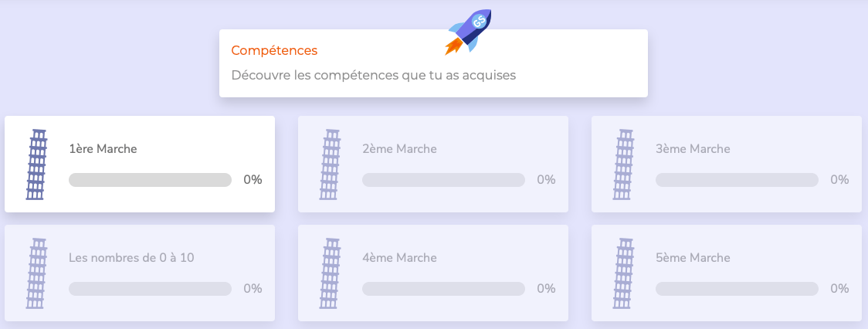This screenshot has width=868, height=329.
Task: Open the 1ère Marche label
Action: (x=103, y=149)
